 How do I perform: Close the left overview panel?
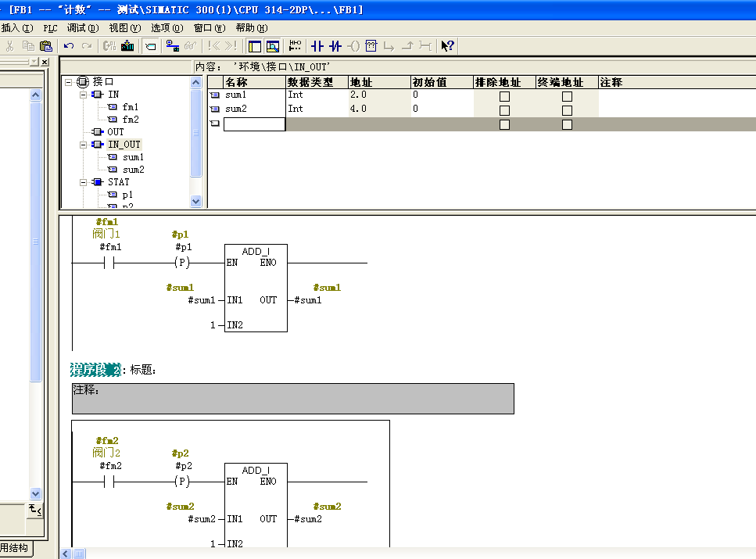pos(45,63)
